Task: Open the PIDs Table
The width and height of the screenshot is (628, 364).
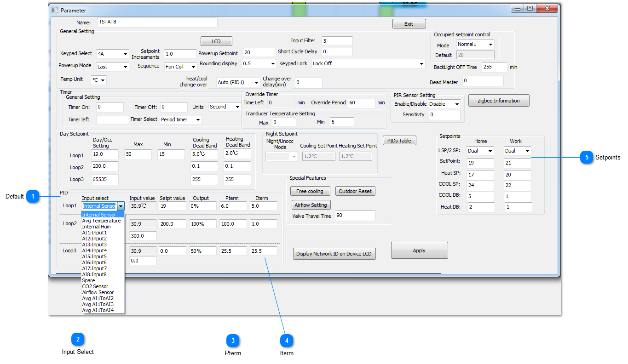Action: click(x=399, y=141)
